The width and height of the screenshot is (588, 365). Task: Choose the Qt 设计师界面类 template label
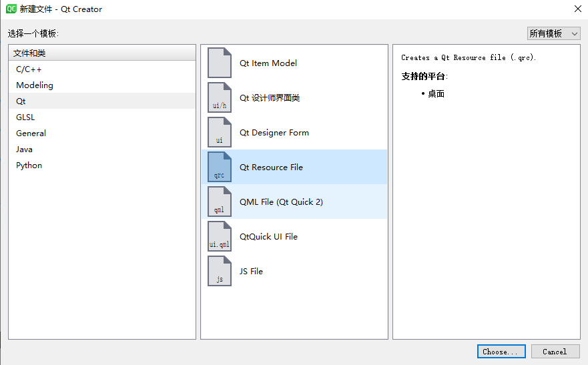point(270,98)
